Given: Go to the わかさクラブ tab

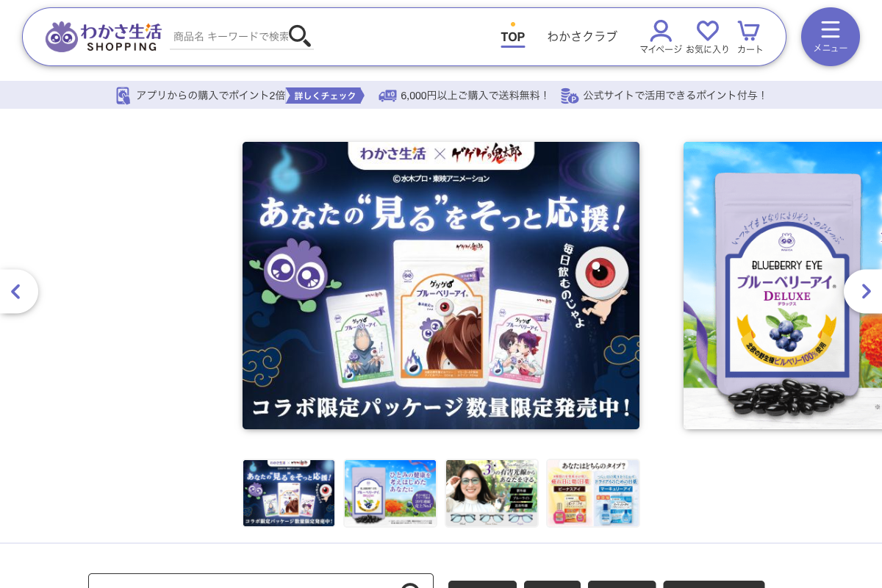Looking at the screenshot, I should [x=581, y=36].
